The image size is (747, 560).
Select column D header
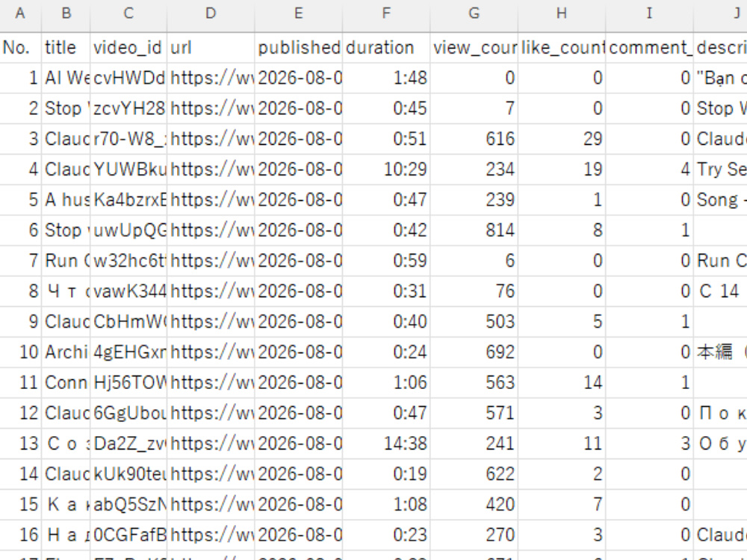point(211,13)
